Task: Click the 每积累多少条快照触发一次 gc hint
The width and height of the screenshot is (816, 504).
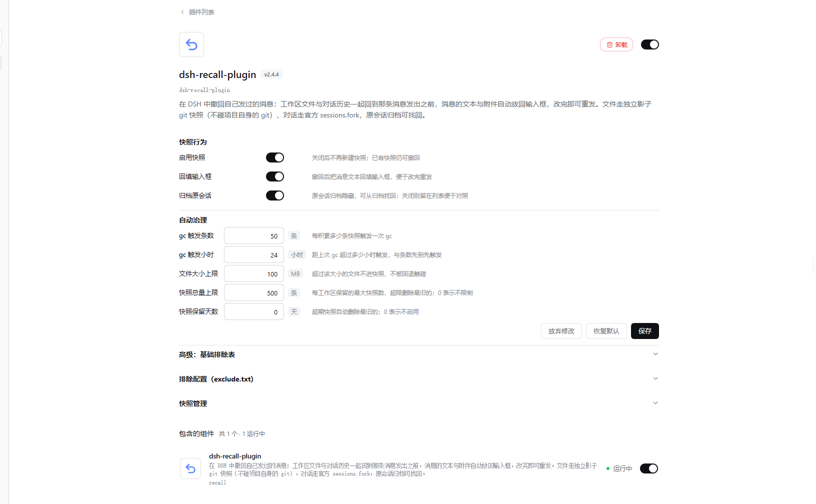Action: [352, 235]
